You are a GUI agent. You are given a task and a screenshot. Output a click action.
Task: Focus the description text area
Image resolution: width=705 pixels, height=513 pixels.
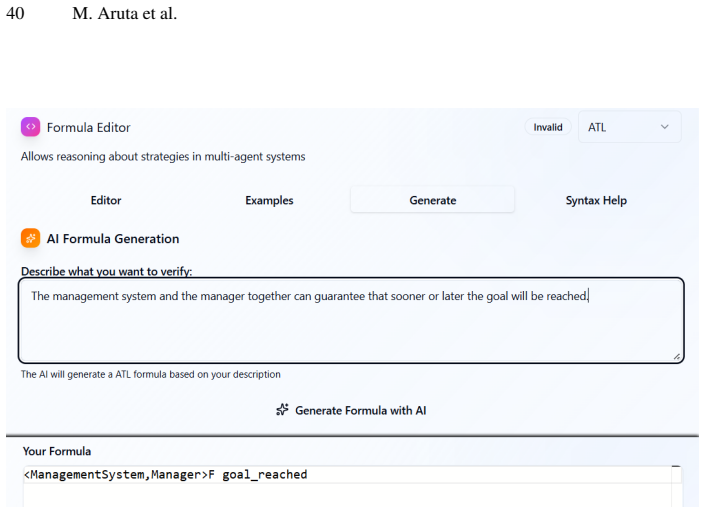click(351, 320)
